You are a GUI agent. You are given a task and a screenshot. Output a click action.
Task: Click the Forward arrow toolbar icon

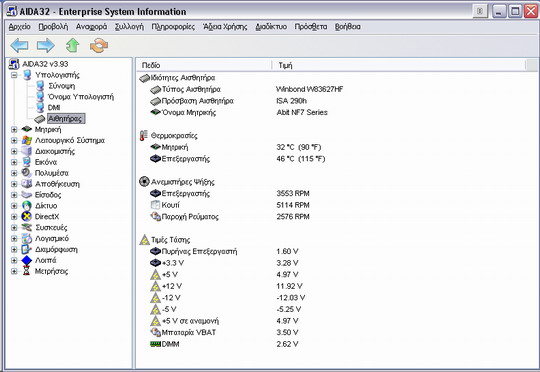(45, 45)
